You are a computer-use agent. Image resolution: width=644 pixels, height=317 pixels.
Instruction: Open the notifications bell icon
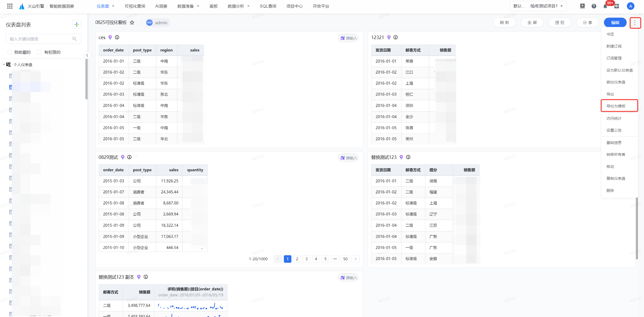[x=605, y=6]
